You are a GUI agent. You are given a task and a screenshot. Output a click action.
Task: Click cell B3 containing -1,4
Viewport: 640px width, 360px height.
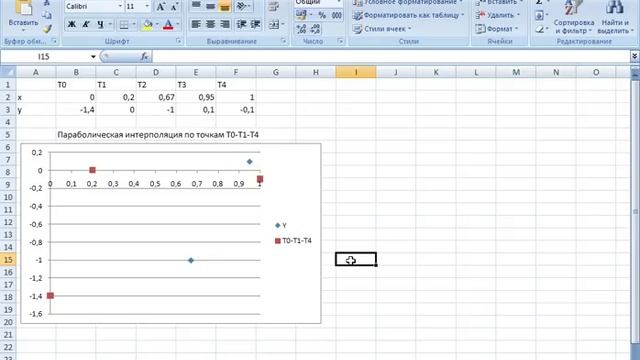click(x=76, y=110)
